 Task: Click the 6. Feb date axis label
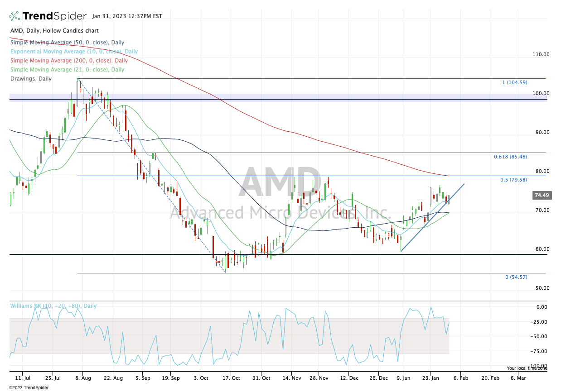coord(460,378)
